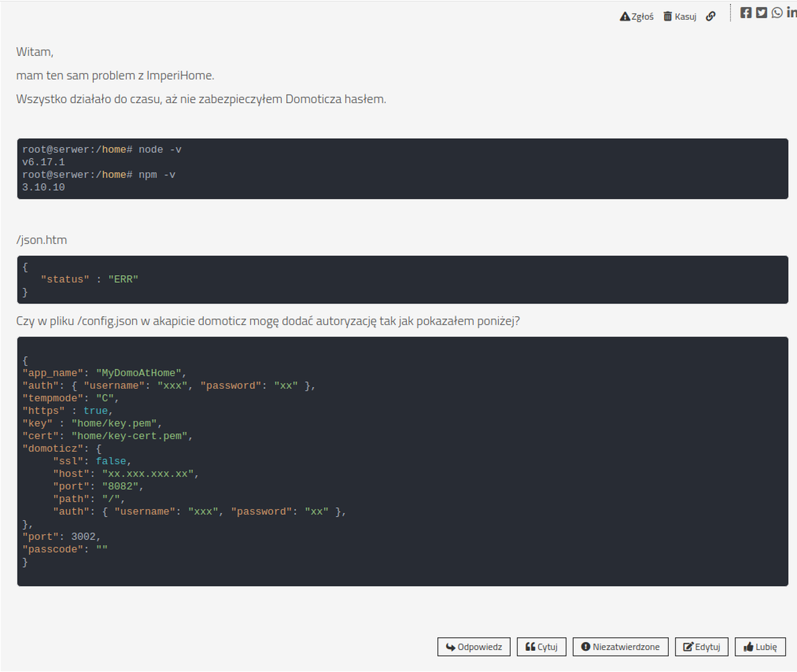Click the "npm -v" command line
The image size is (797, 672).
[99, 175]
